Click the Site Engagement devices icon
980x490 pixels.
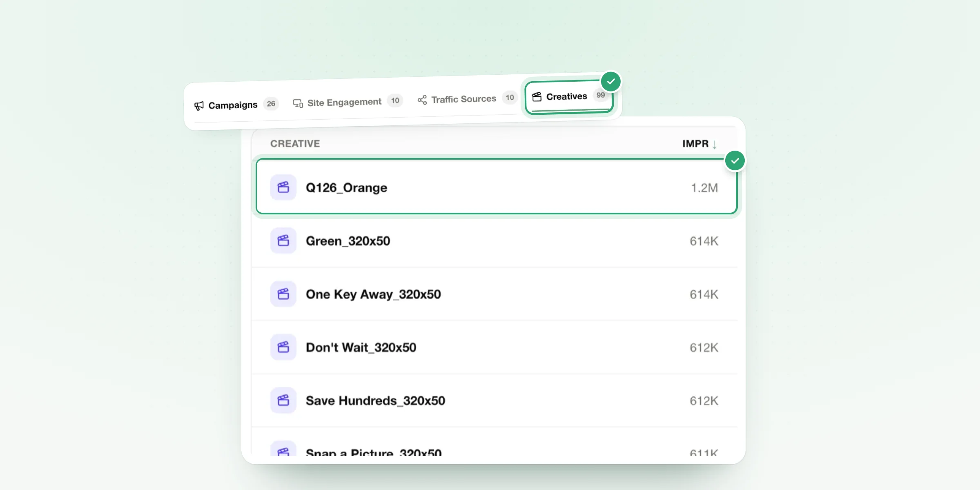pos(298,103)
